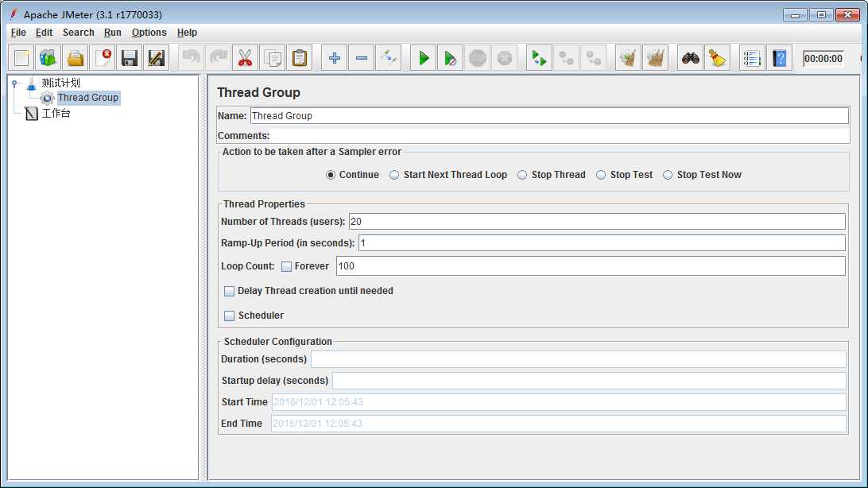Maximize the JMeter window
This screenshot has height=488, width=868.
[822, 15]
